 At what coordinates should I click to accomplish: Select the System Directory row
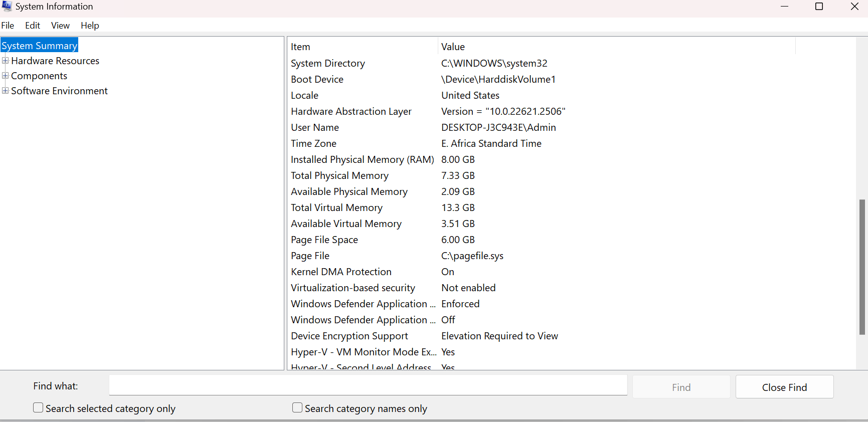[x=542, y=63]
